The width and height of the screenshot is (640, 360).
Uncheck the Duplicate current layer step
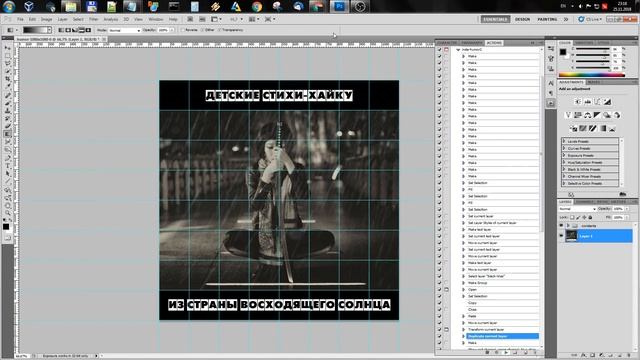440,336
